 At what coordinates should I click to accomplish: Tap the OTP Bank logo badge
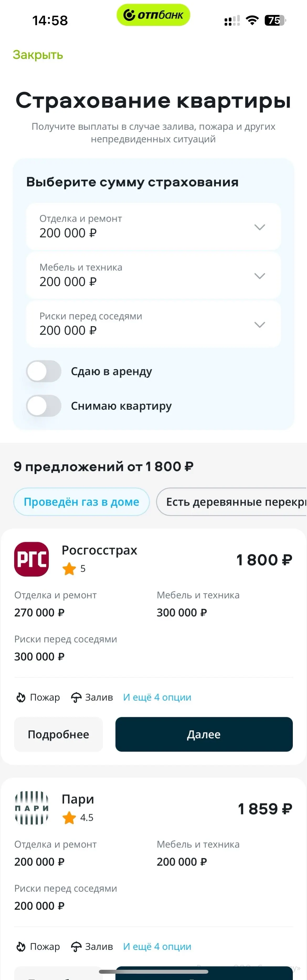point(153,15)
